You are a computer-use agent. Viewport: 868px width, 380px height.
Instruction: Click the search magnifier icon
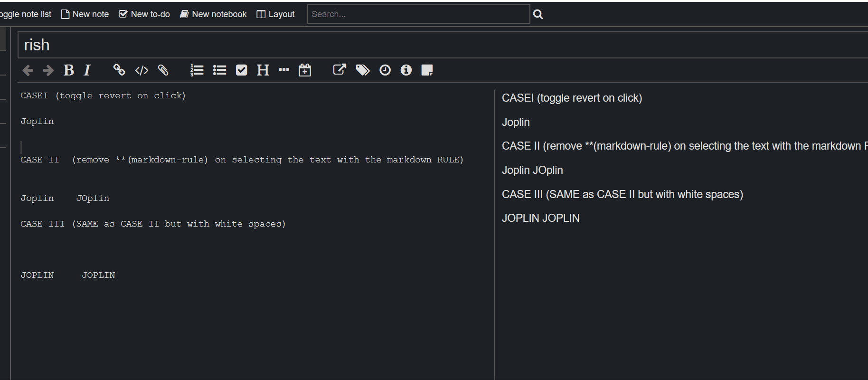(538, 14)
